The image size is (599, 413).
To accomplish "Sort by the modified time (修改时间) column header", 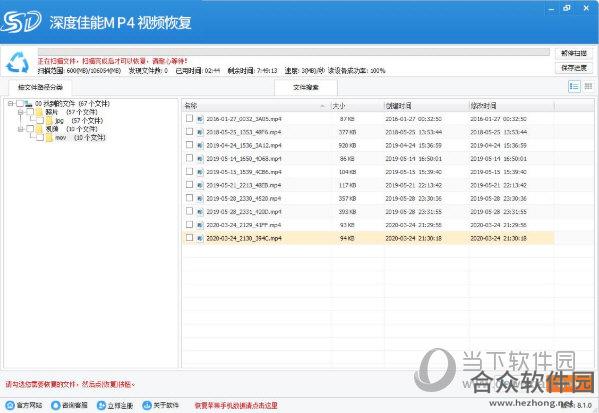I will click(x=483, y=106).
